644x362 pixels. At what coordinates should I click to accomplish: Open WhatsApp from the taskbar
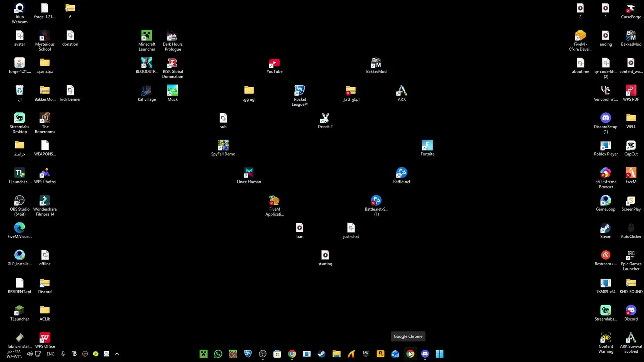point(218,354)
